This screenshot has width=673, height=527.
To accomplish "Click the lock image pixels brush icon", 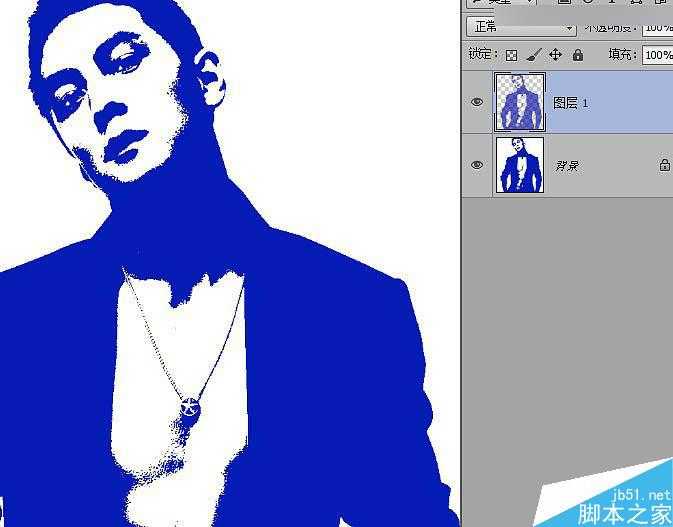I will [534, 55].
